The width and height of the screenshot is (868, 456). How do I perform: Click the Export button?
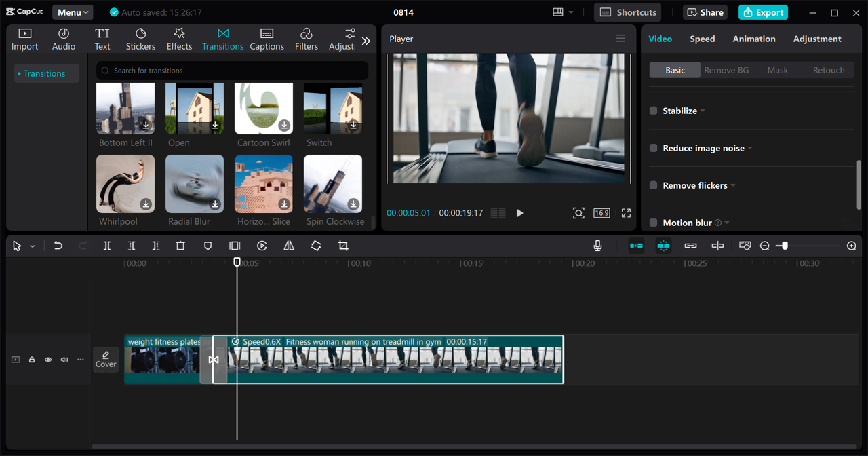point(763,12)
